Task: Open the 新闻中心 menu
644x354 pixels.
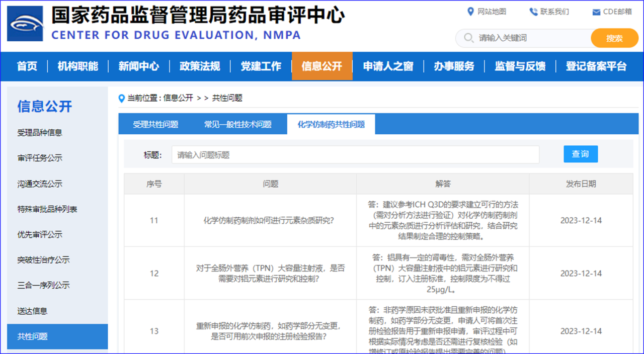Action: tap(139, 66)
